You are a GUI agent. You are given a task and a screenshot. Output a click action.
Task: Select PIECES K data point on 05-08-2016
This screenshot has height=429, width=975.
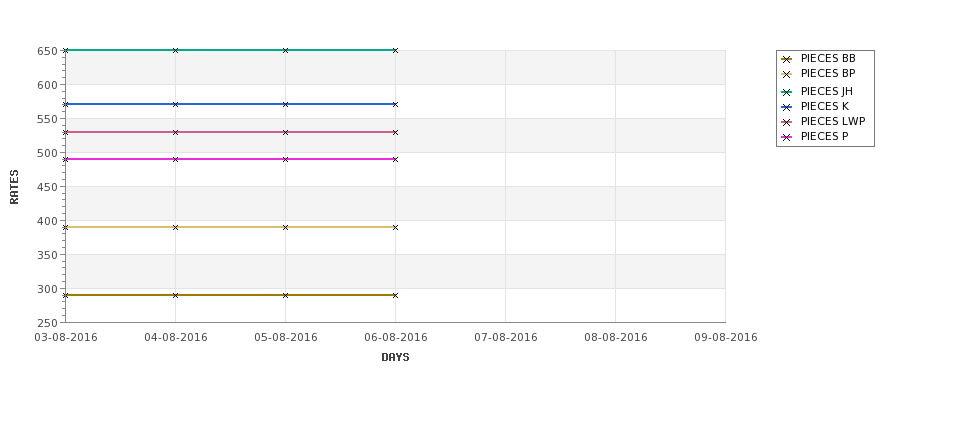(285, 104)
